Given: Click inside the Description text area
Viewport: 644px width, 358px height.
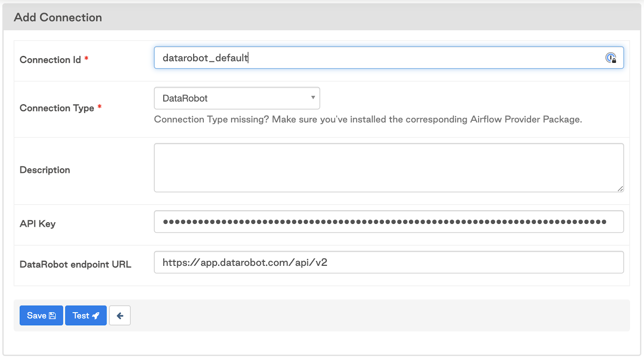Looking at the screenshot, I should pos(388,168).
